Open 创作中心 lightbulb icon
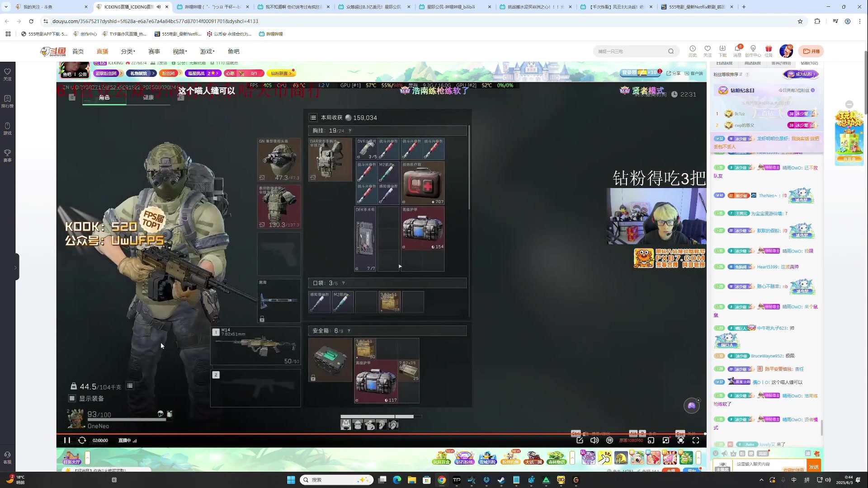The image size is (868, 488). coord(753,51)
